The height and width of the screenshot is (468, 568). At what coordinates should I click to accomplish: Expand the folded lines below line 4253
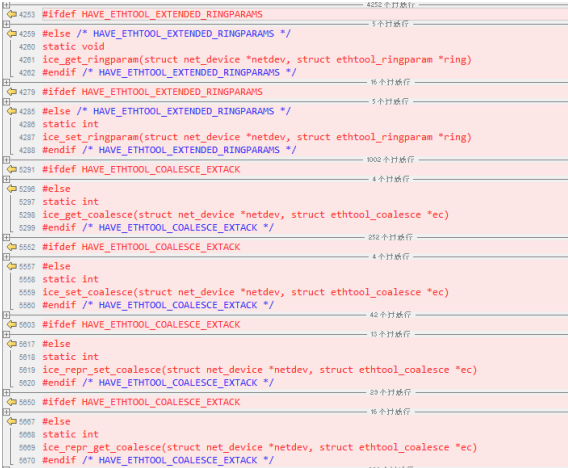(6, 24)
